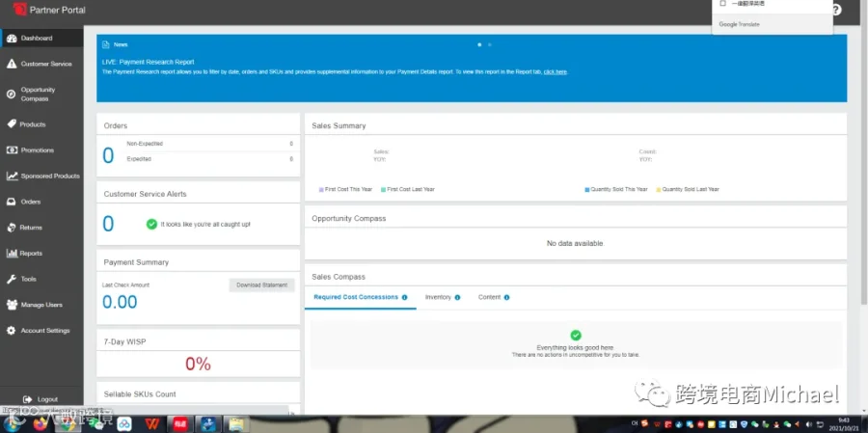Click green checkmark in Sales Compass
This screenshot has height=433, width=868.
click(576, 335)
